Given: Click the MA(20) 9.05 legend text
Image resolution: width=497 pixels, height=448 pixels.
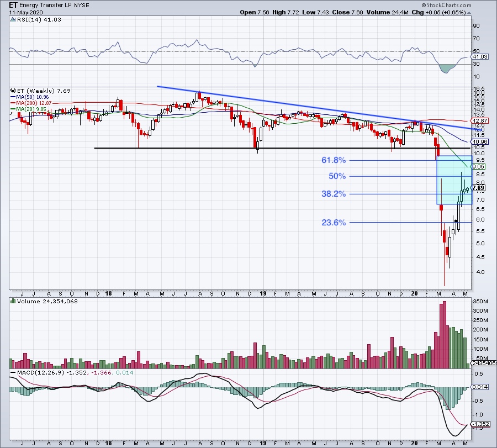Looking at the screenshot, I should tap(31, 109).
